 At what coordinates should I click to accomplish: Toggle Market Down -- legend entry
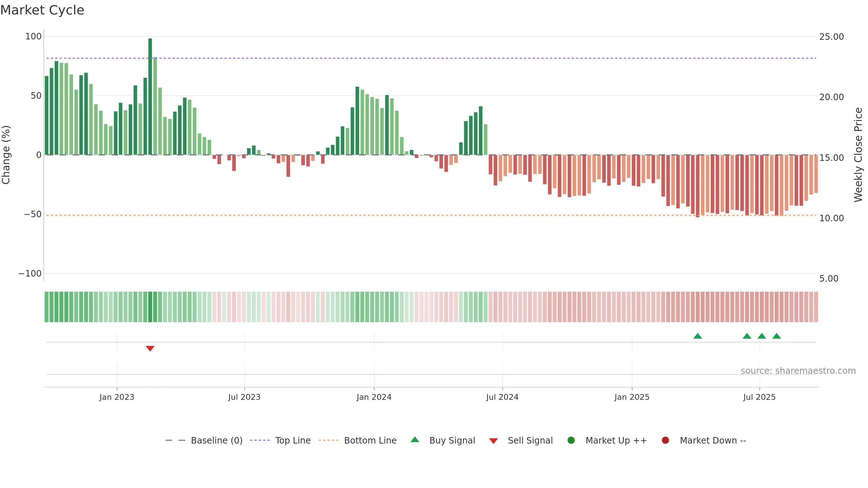point(704,440)
